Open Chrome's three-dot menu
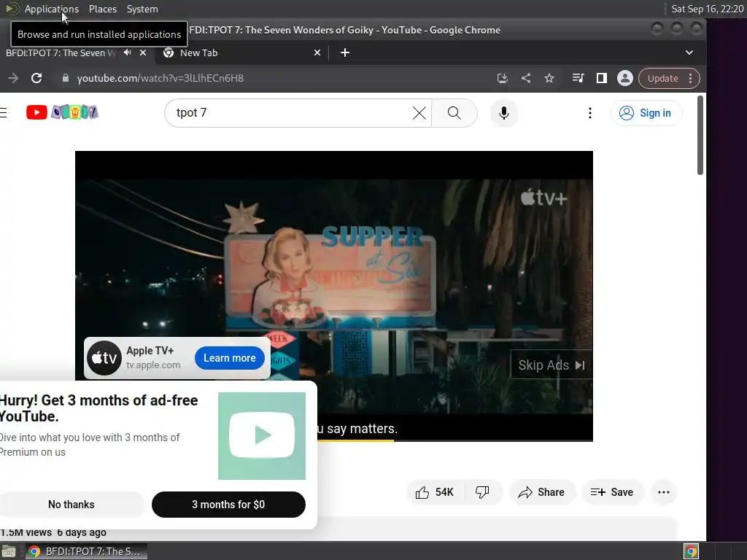Image resolution: width=747 pixels, height=560 pixels. 690,78
